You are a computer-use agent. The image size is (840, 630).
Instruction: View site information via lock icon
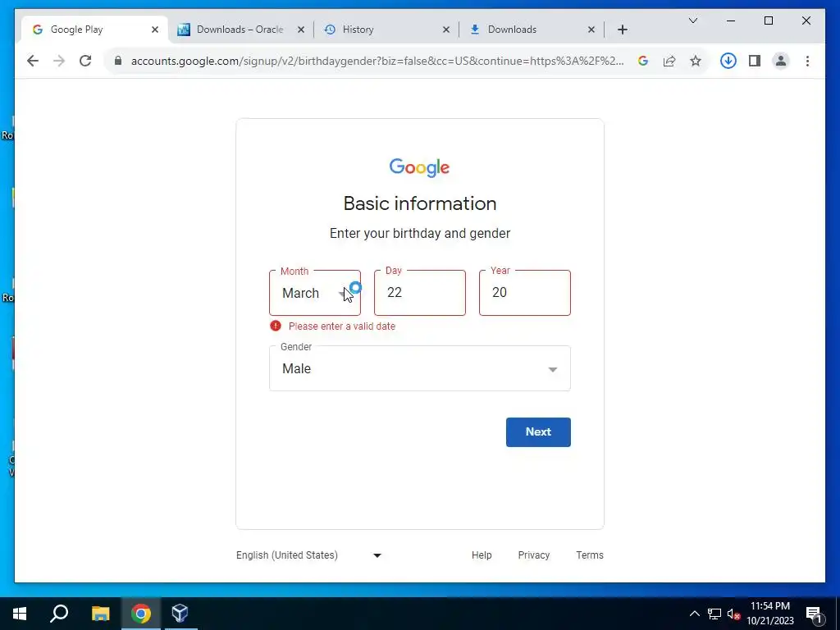118,61
